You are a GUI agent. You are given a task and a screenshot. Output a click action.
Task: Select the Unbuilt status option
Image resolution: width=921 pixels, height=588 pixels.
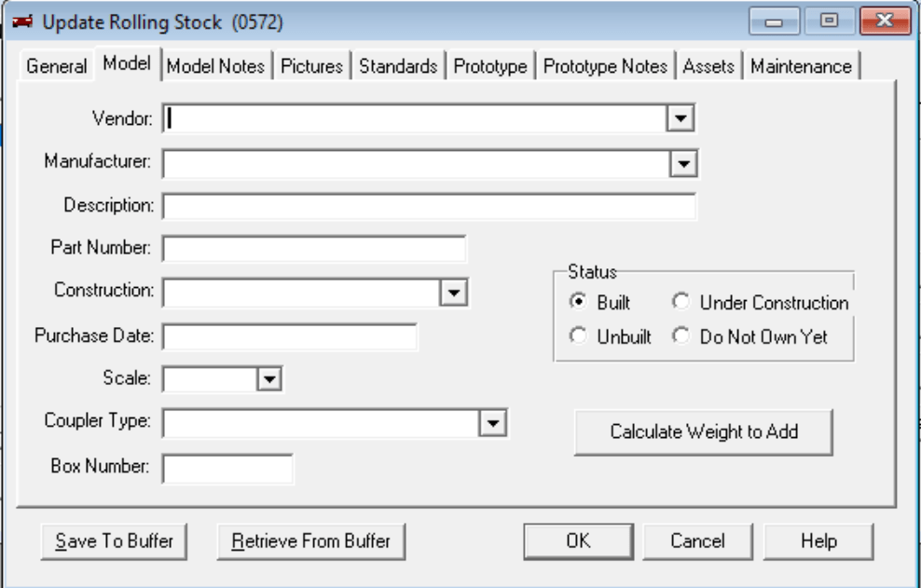coord(579,336)
